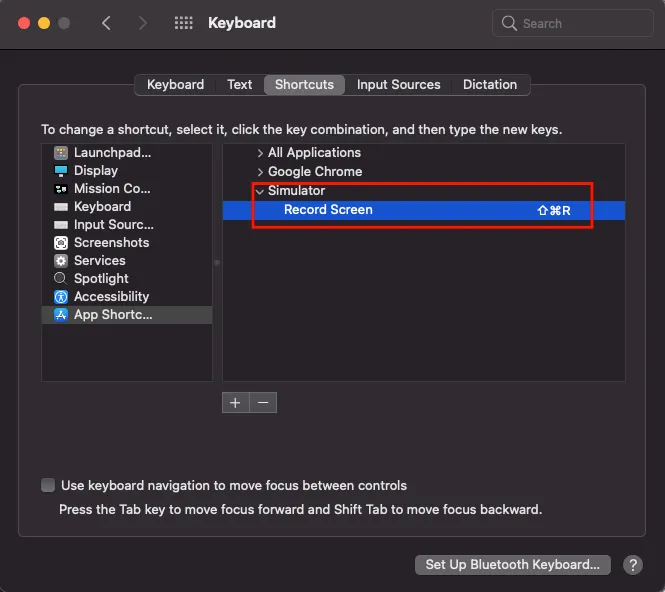Click the Mission Control icon
The width and height of the screenshot is (665, 592).
tap(61, 189)
